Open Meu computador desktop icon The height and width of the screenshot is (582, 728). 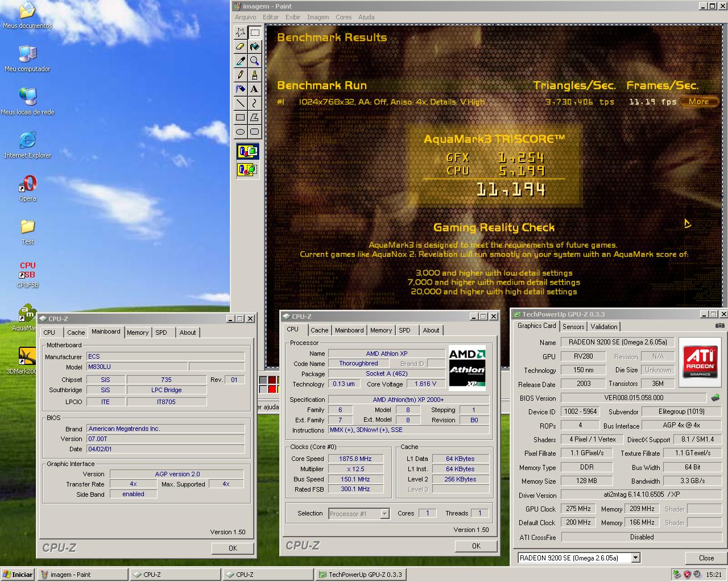27,59
